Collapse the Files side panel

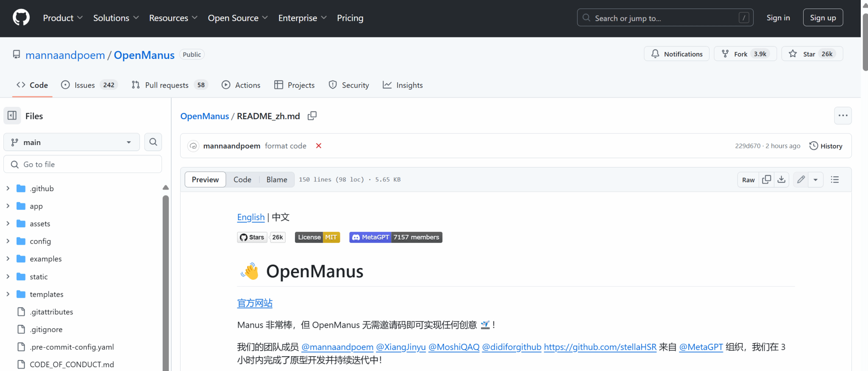12,116
